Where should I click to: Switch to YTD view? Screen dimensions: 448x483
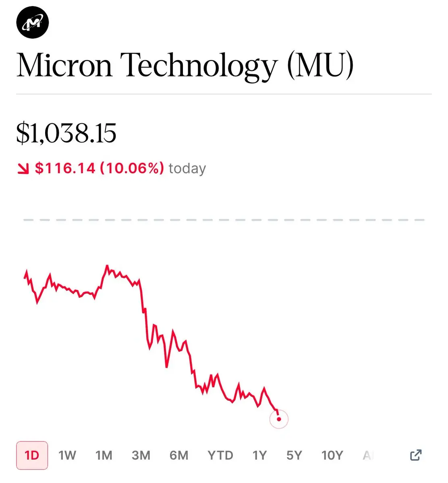220,455
